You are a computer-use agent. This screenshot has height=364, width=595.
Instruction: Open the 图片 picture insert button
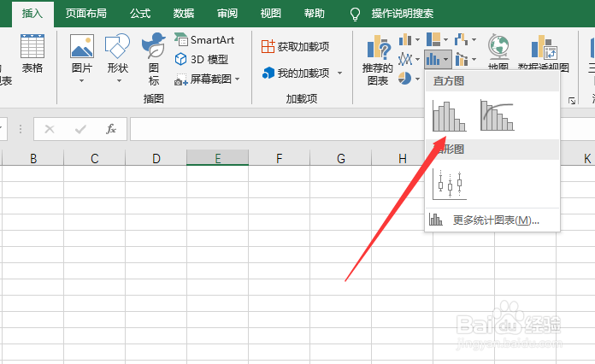click(x=81, y=53)
